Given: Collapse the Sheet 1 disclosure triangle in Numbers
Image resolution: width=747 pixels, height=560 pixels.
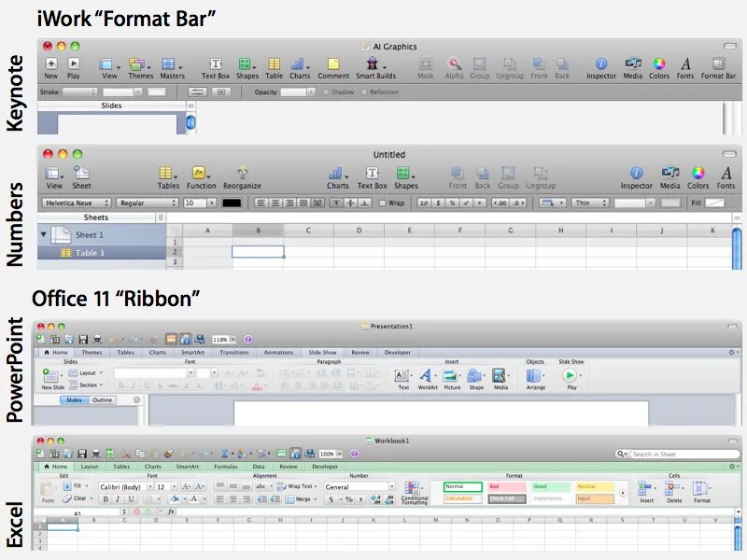Looking at the screenshot, I should point(43,235).
